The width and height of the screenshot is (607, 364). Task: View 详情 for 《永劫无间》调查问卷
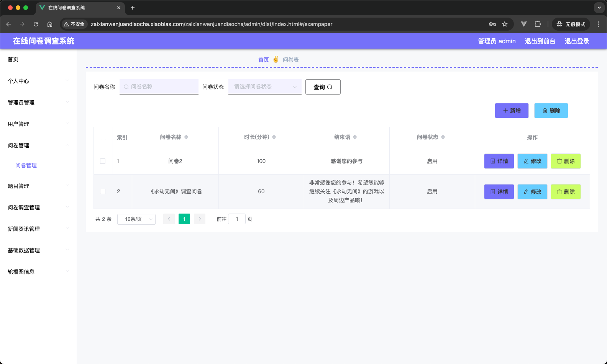coord(499,192)
